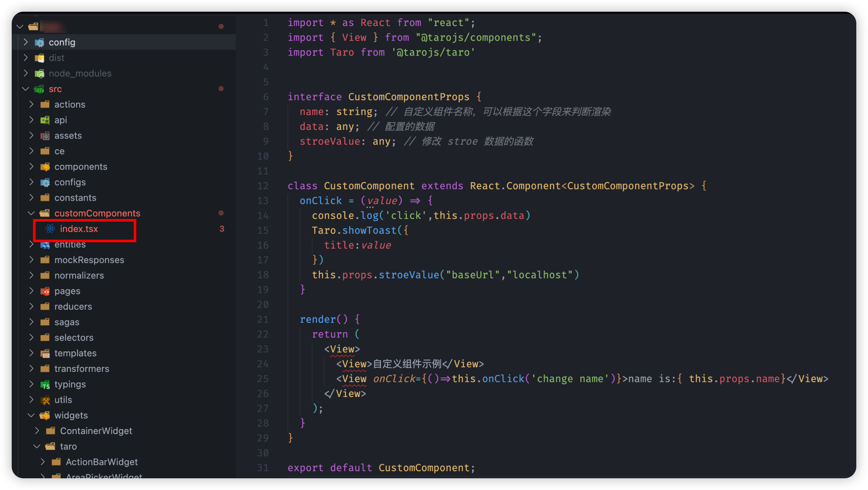Click the api folder icon

click(45, 120)
